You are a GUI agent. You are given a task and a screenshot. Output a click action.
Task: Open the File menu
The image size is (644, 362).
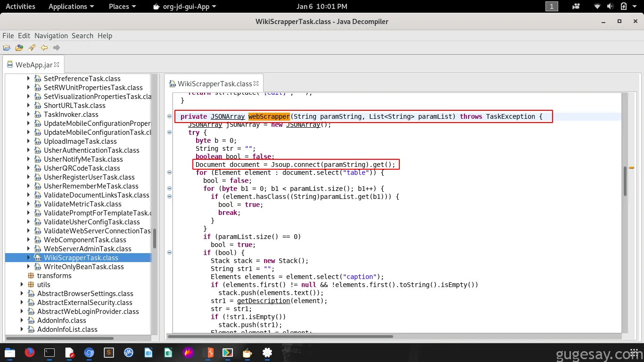(x=8, y=36)
